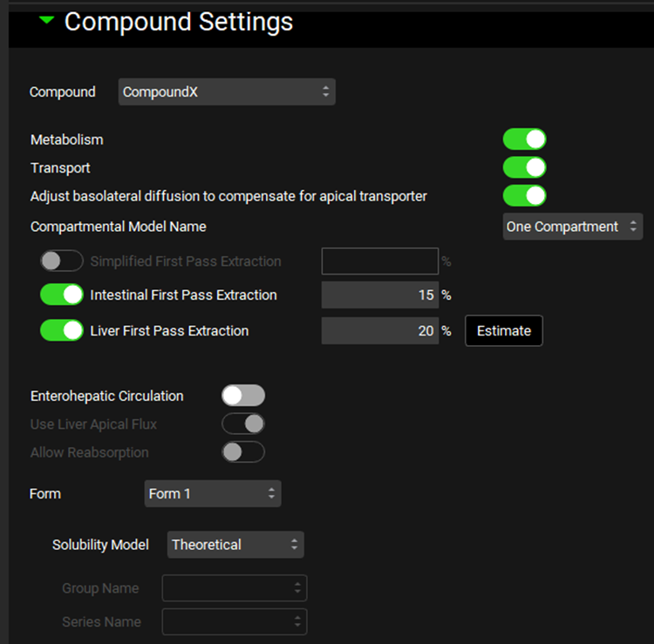654x644 pixels.
Task: Click the Liver First Pass Extraction value
Action: [x=379, y=331]
